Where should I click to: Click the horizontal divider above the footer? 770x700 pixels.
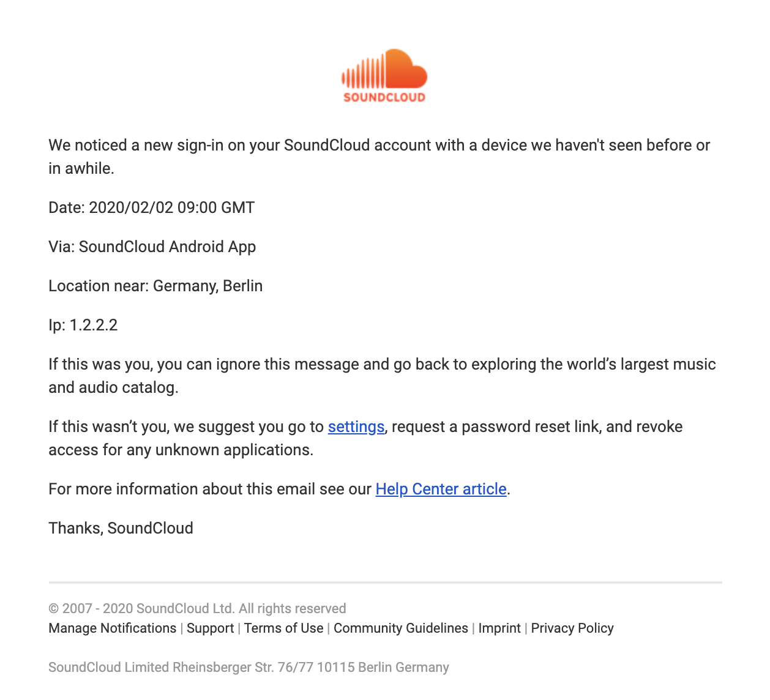[385, 583]
